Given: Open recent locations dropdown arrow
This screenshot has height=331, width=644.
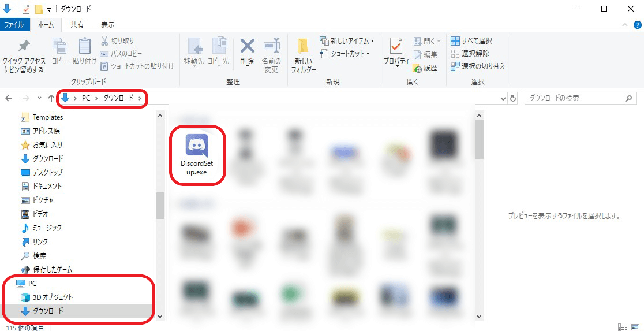Looking at the screenshot, I should click(x=39, y=98).
